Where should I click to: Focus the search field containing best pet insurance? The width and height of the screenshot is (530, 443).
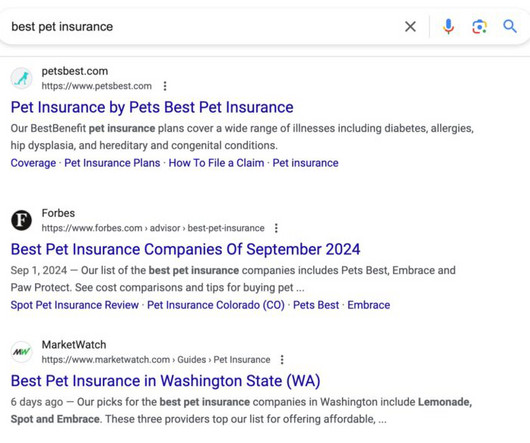point(203,26)
